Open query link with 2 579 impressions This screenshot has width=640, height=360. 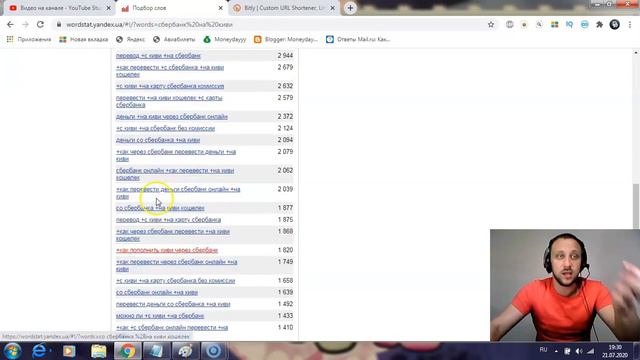(x=169, y=101)
